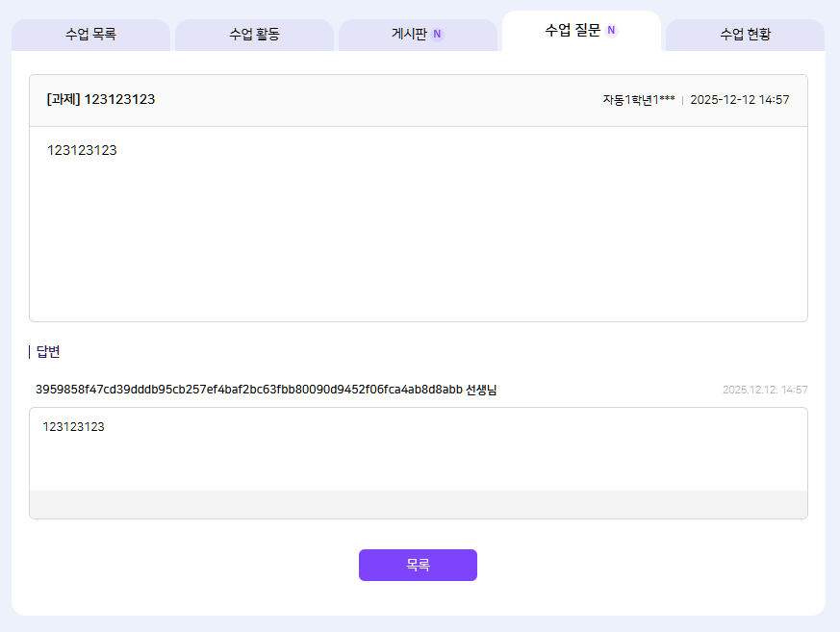Select the 수업 질문 tab label

[573, 31]
